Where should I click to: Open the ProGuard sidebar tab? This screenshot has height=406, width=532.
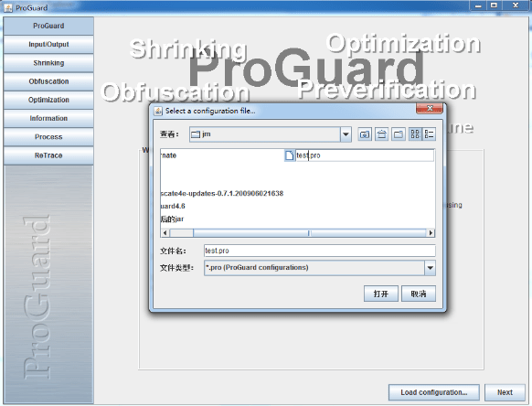click(48, 26)
